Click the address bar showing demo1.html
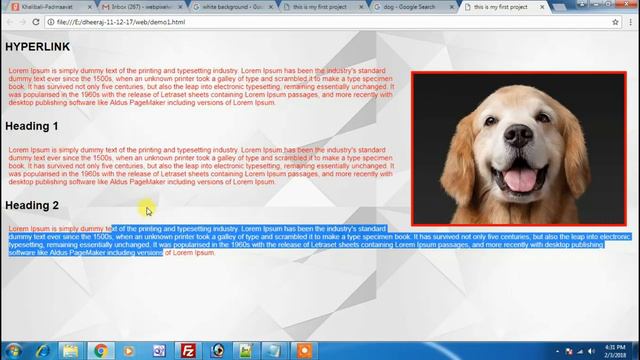 tap(333, 22)
